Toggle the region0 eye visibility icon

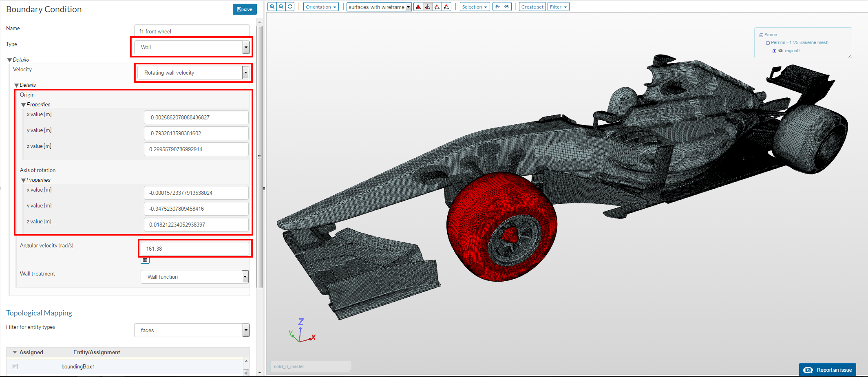point(781,51)
